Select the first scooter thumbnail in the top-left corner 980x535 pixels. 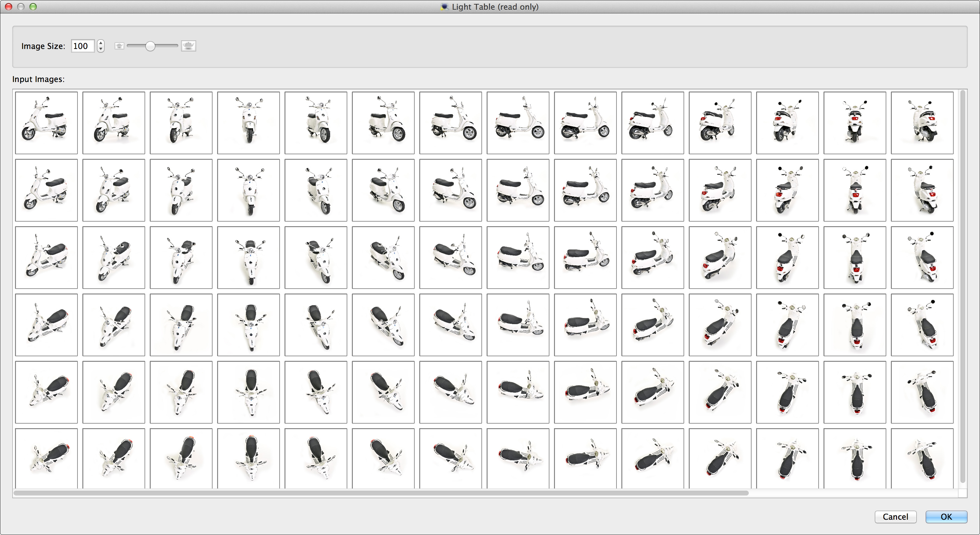(x=47, y=122)
